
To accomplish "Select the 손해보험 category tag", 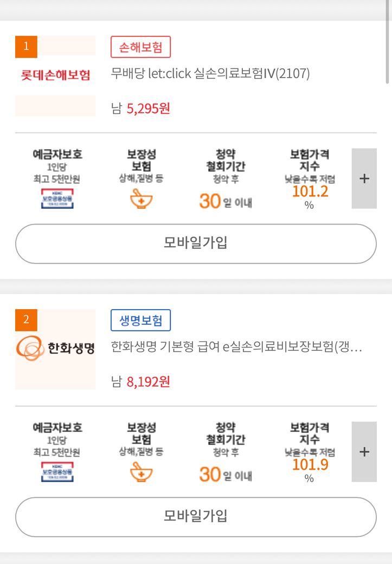I will coord(140,47).
